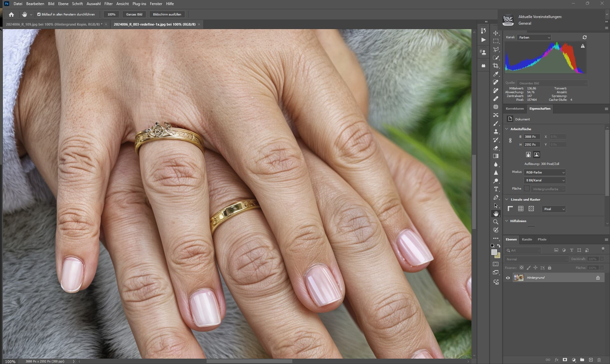Select the Crop tool
This screenshot has height=364, width=610.
[x=496, y=66]
